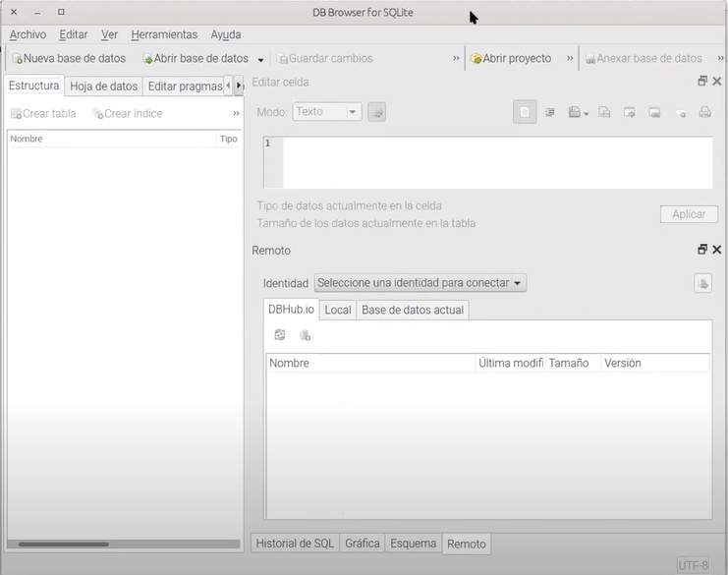The height and width of the screenshot is (575, 728).
Task: Select the Estructura tab
Action: 33,86
